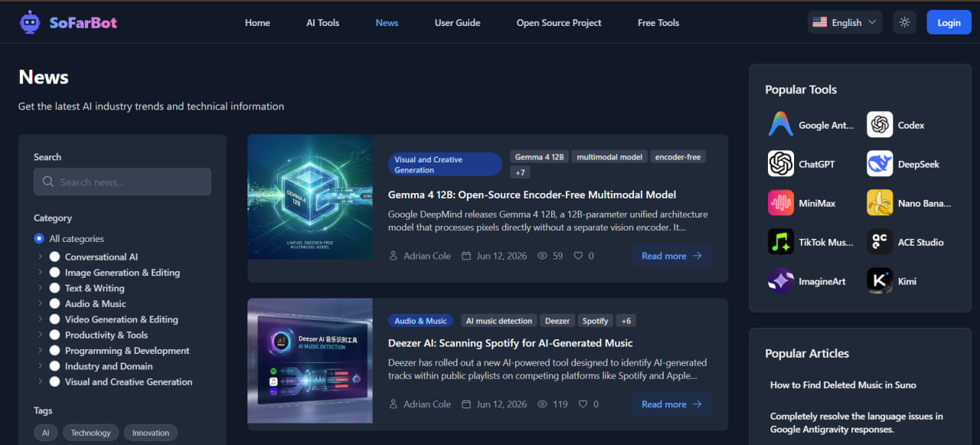Click the author icon beside Adrian Cole on Gemma article
The height and width of the screenshot is (445, 980).
pyautogui.click(x=394, y=256)
